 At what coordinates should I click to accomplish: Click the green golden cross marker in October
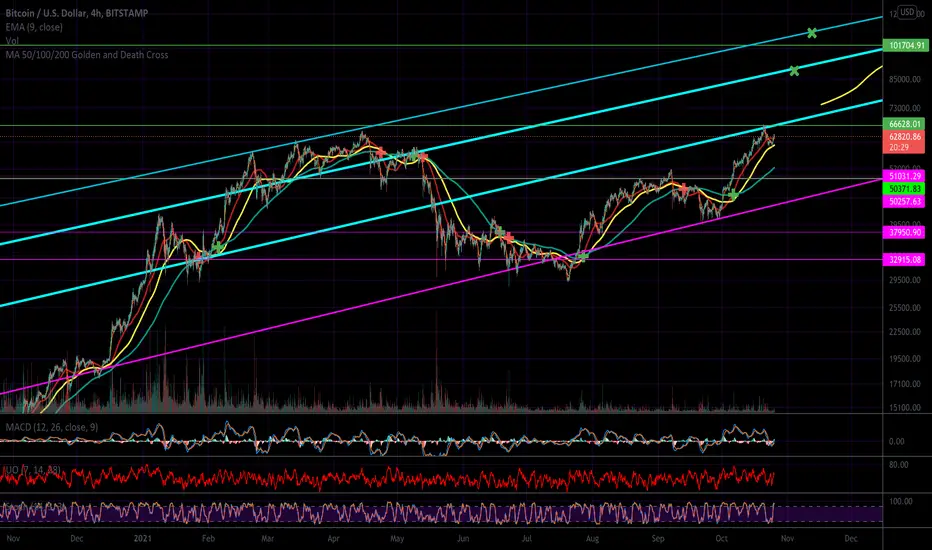pos(733,195)
